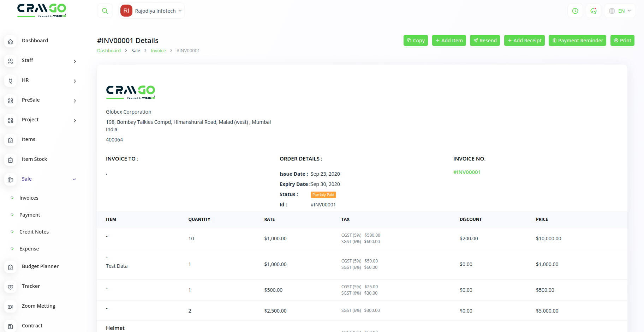Open Tracker in sidebar
Image resolution: width=644 pixels, height=332 pixels.
31,286
